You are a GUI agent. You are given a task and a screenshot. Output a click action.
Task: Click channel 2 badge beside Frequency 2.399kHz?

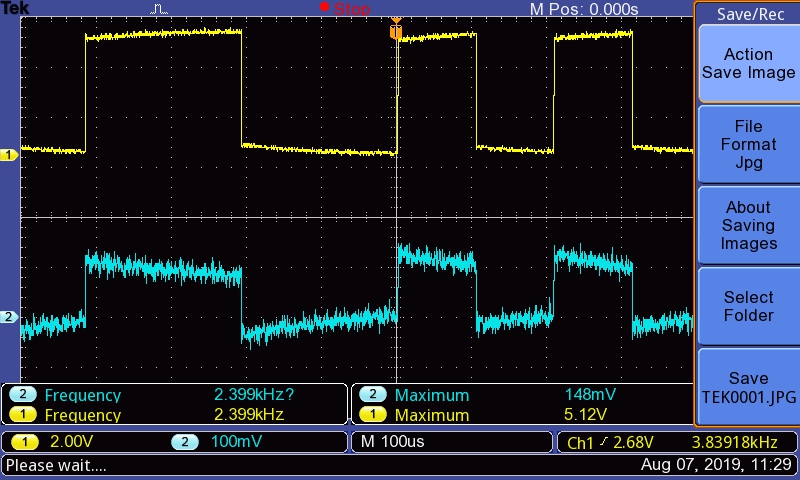[x=23, y=395]
